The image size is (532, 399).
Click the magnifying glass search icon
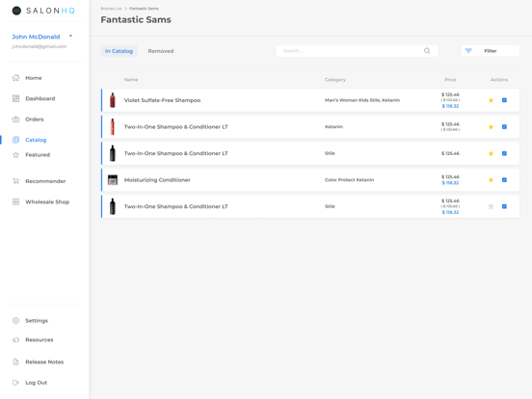click(427, 51)
